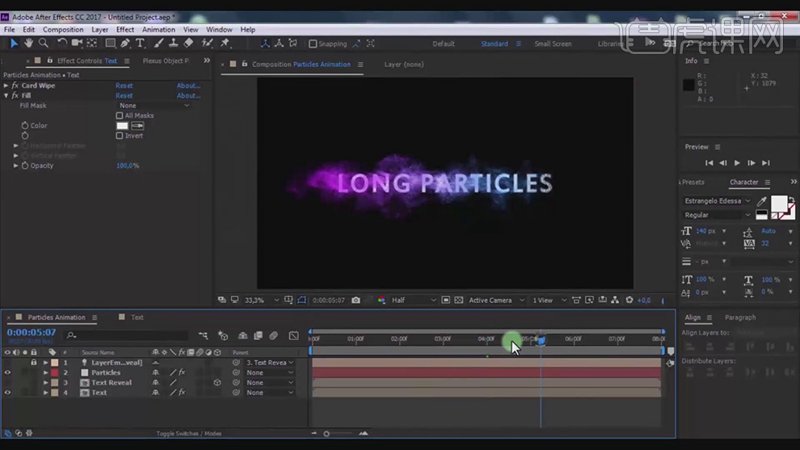Click the current time indicator on timeline

pos(541,340)
